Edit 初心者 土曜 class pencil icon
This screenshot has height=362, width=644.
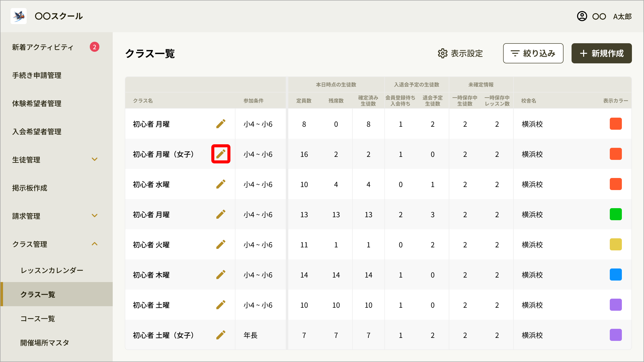click(x=221, y=305)
